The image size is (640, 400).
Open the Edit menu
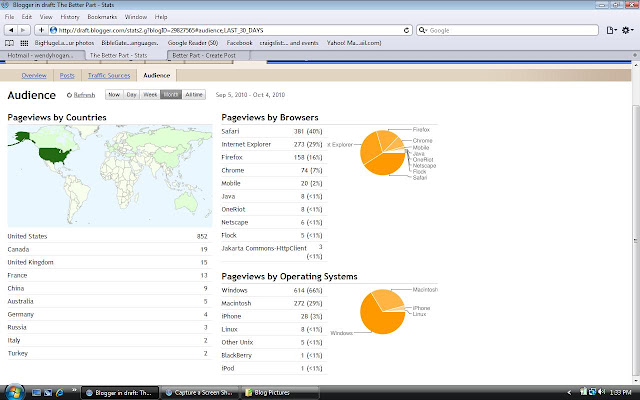coord(27,17)
